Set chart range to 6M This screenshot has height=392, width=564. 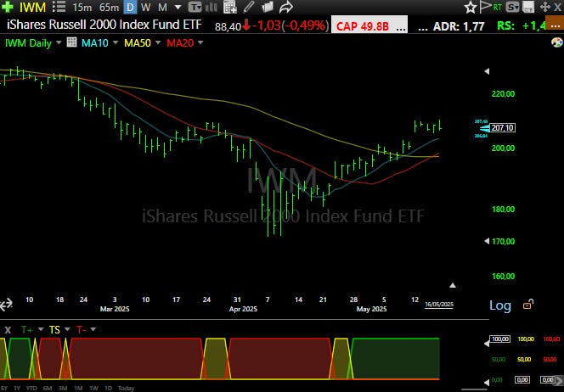(x=48, y=388)
